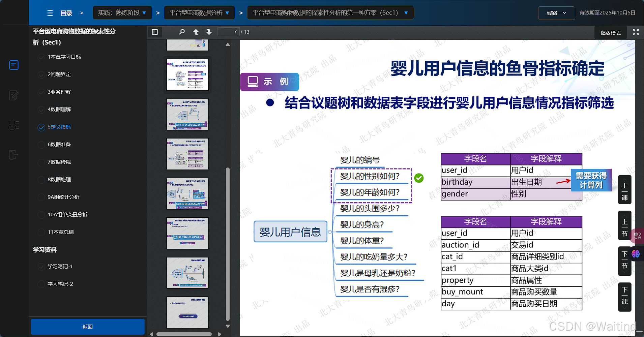The image size is (644, 337).
Task: Open the translate floating icon
Action: click(638, 236)
